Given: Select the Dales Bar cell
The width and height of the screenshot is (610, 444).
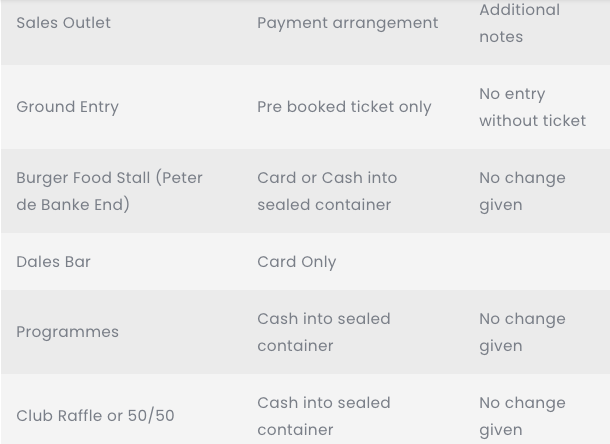Looking at the screenshot, I should click(53, 261).
